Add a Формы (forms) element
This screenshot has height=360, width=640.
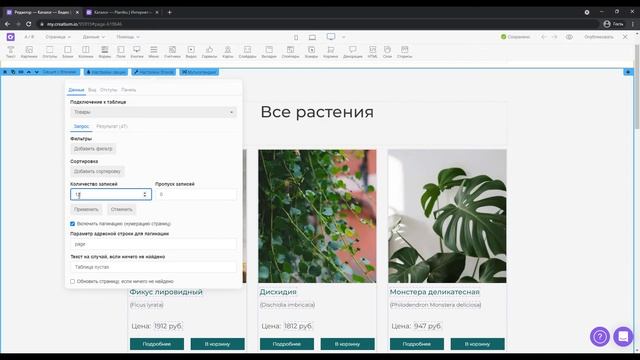coord(104,52)
